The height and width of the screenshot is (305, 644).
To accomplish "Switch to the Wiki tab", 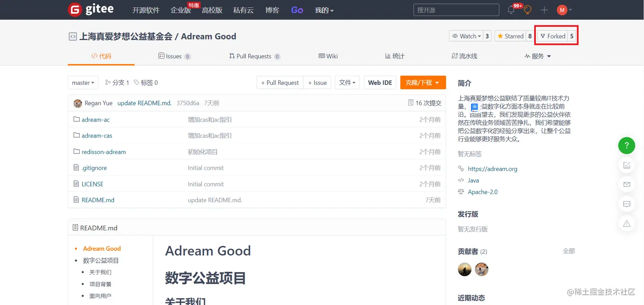I will tap(328, 56).
